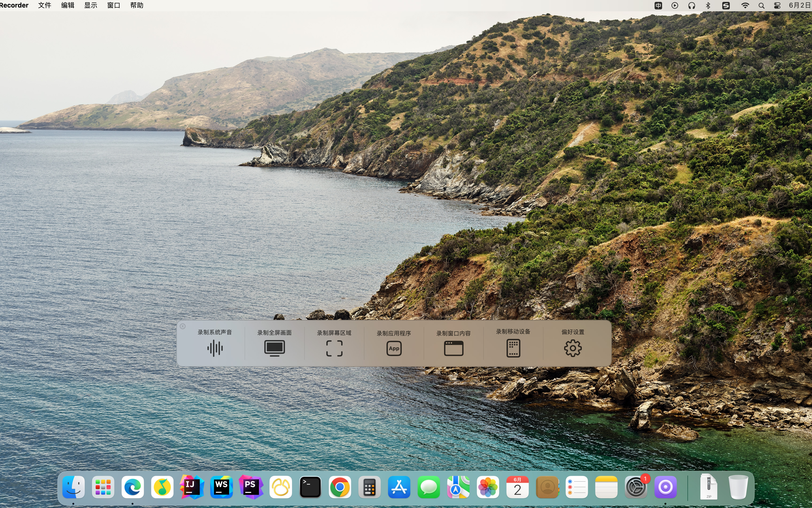Click the Chinese input method indicator

click(658, 5)
